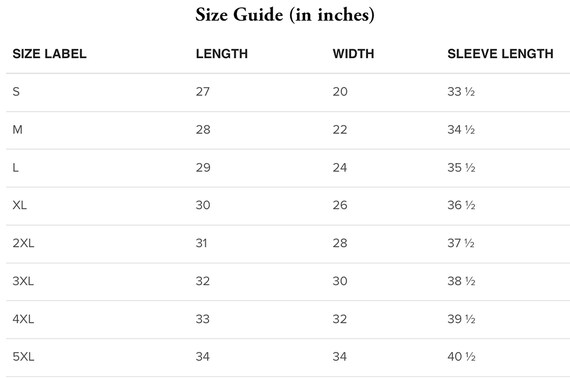Screen dimensions: 570x378
Task: Click the 3XL size label cell
Action: pos(23,281)
